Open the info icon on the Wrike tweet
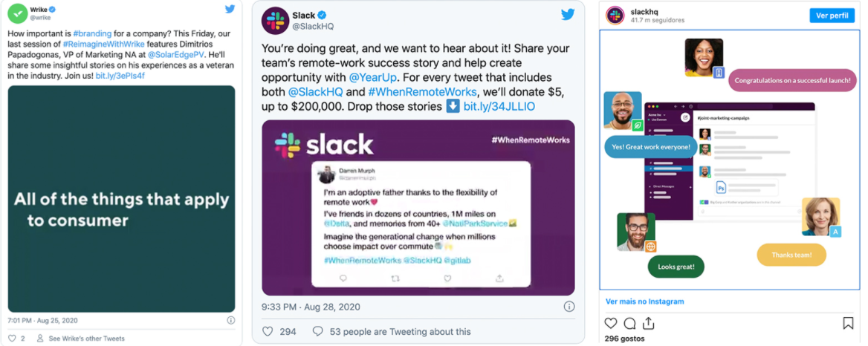 point(230,321)
